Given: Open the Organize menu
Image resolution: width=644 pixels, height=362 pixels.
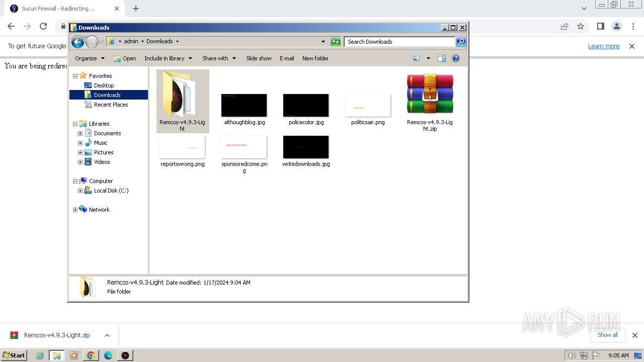Looking at the screenshot, I should [x=90, y=58].
